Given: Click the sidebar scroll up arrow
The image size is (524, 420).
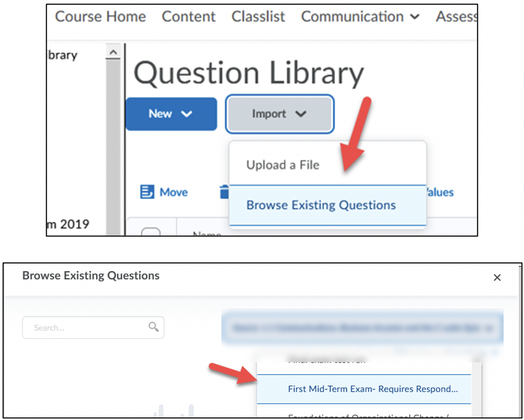Looking at the screenshot, I should coord(113,52).
